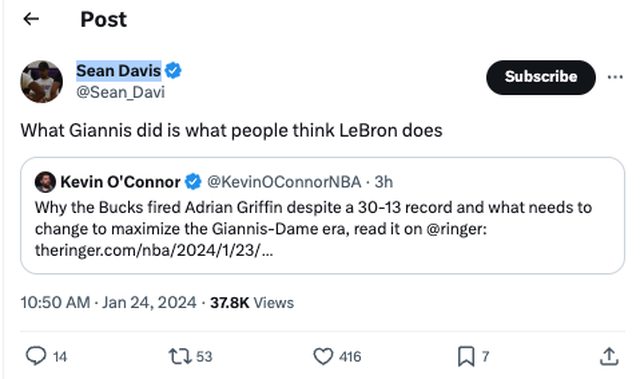Open the three-dot more options menu
Image resolution: width=640 pixels, height=379 pixels.
pyautogui.click(x=615, y=77)
